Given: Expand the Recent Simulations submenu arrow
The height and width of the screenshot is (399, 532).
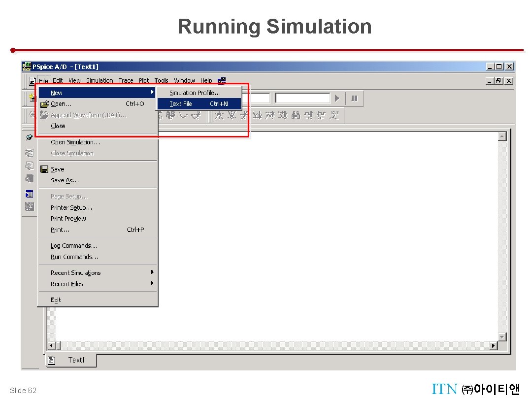Looking at the screenshot, I should tap(152, 272).
